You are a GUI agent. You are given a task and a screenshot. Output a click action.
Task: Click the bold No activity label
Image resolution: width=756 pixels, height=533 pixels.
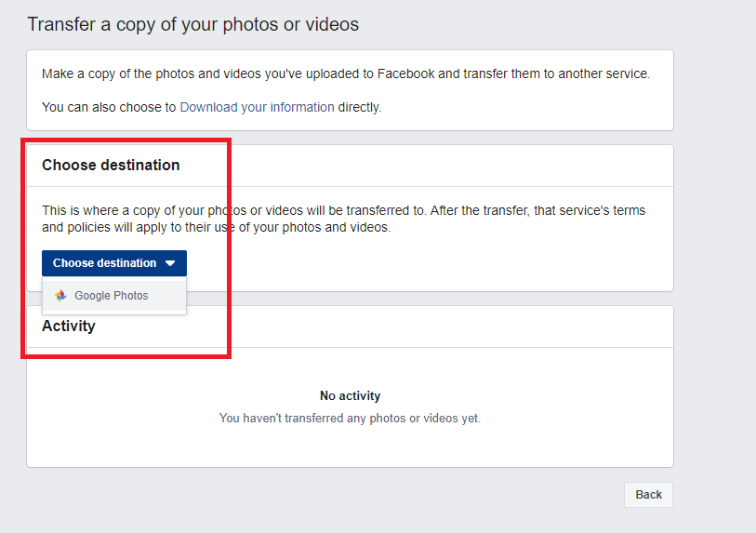[350, 395]
